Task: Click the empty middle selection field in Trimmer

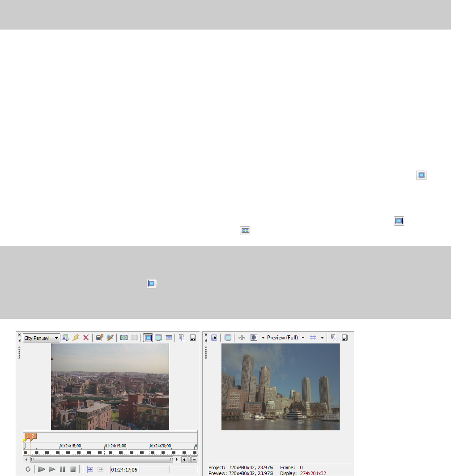Action: [x=153, y=470]
